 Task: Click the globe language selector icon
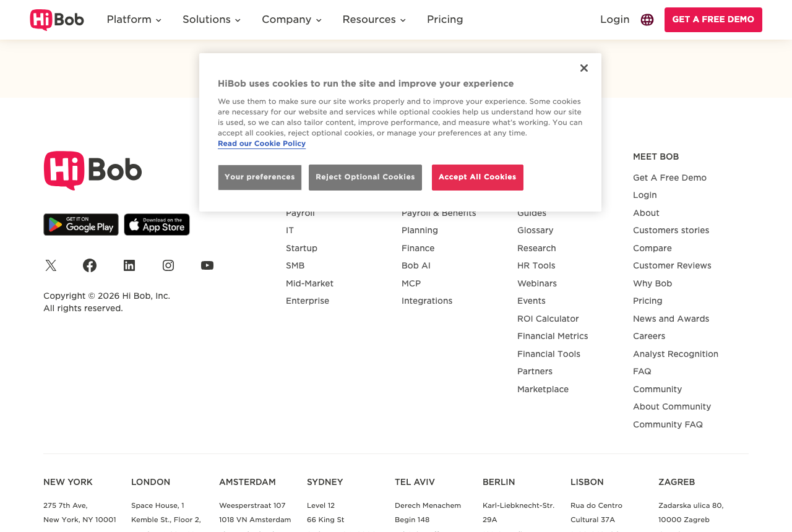point(647,20)
